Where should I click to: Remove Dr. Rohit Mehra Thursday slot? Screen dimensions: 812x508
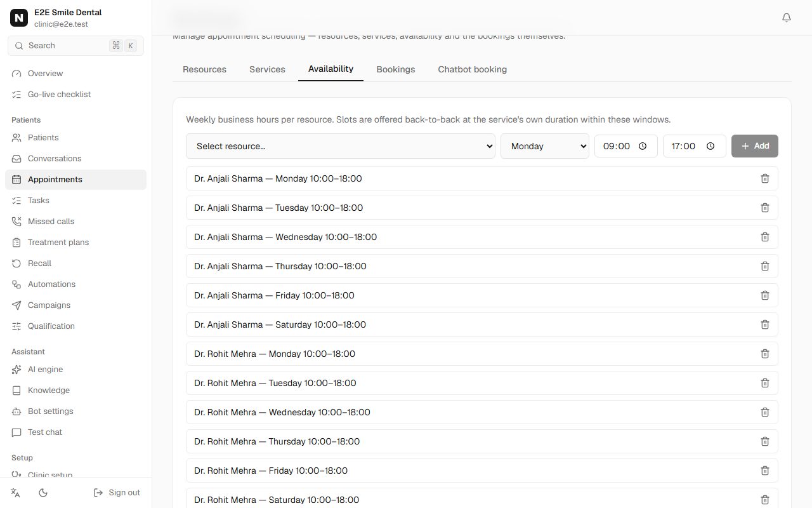765,441
